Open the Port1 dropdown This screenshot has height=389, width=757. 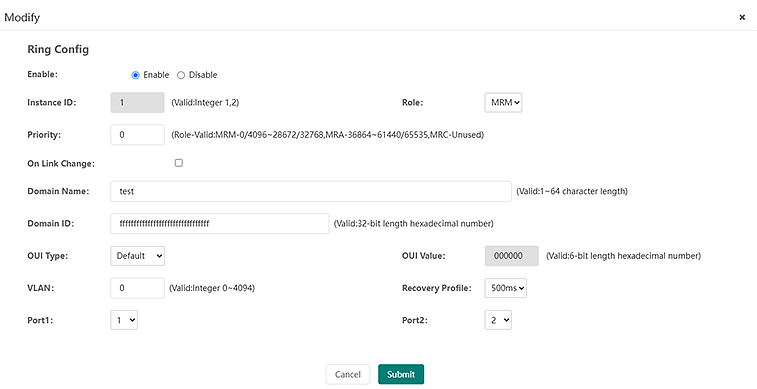point(124,320)
